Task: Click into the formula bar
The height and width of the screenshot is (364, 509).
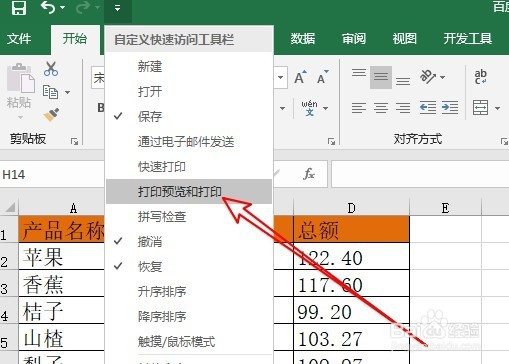Action: click(420, 174)
